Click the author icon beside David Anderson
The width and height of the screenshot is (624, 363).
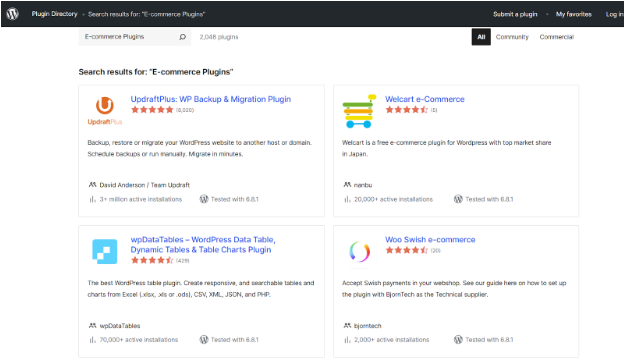92,185
